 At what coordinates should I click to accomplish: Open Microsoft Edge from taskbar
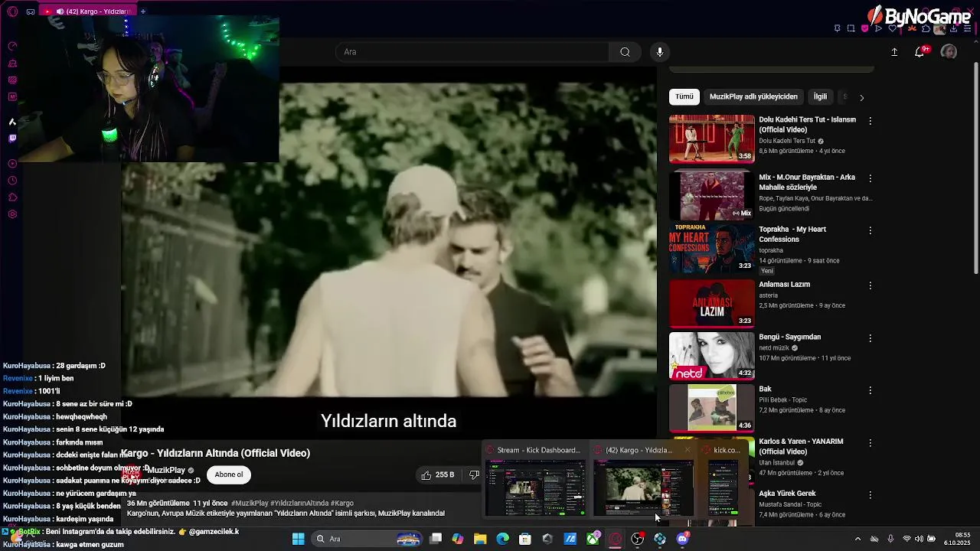pos(502,539)
